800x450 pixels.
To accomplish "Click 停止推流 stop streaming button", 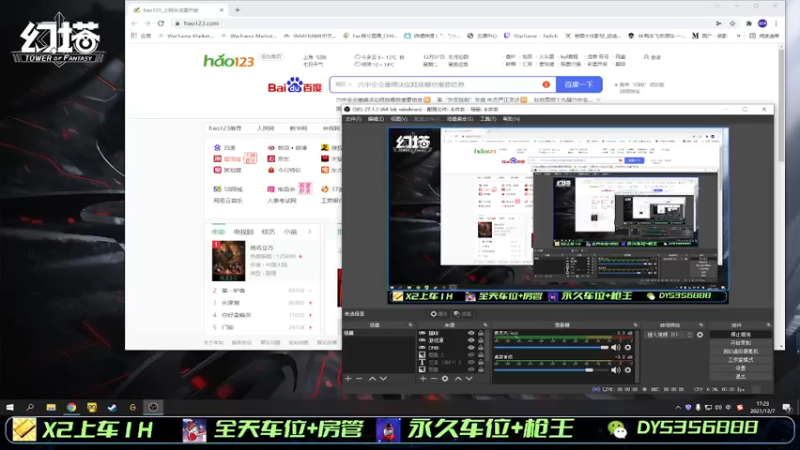I will click(x=740, y=335).
